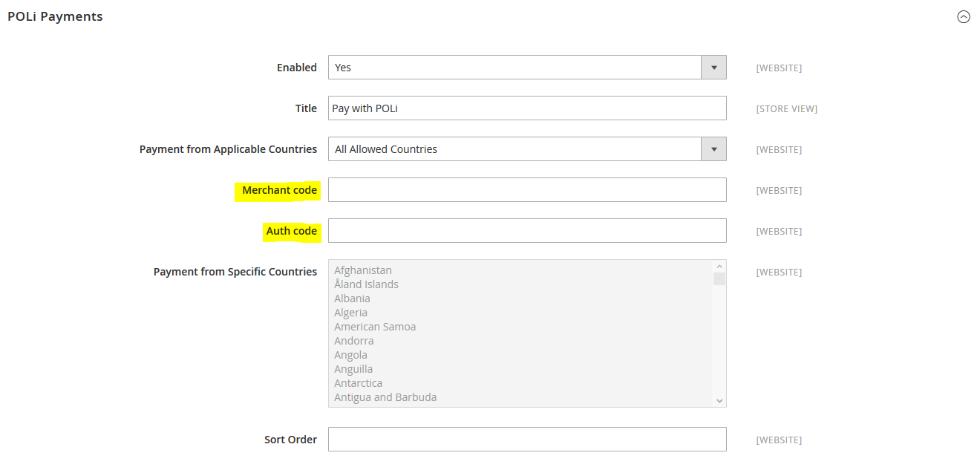980x473 pixels.
Task: Click the Sort Order input field
Action: (x=527, y=440)
